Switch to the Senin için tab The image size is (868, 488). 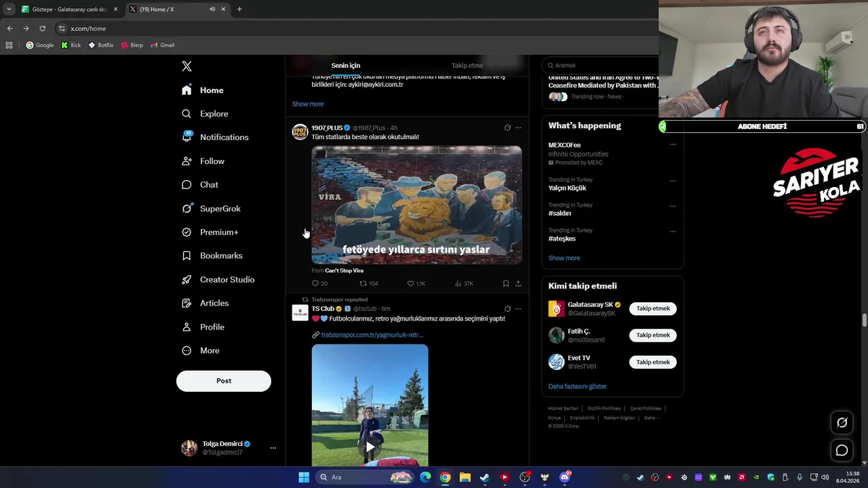point(346,66)
